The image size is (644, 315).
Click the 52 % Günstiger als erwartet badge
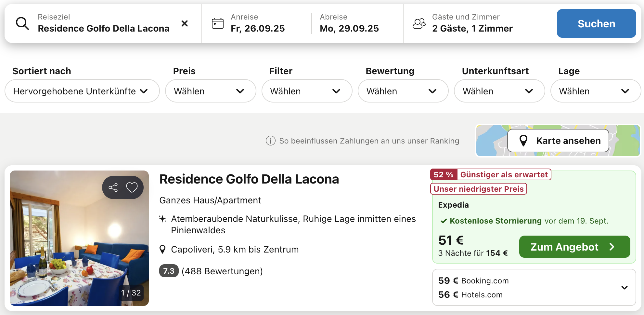coord(491,174)
